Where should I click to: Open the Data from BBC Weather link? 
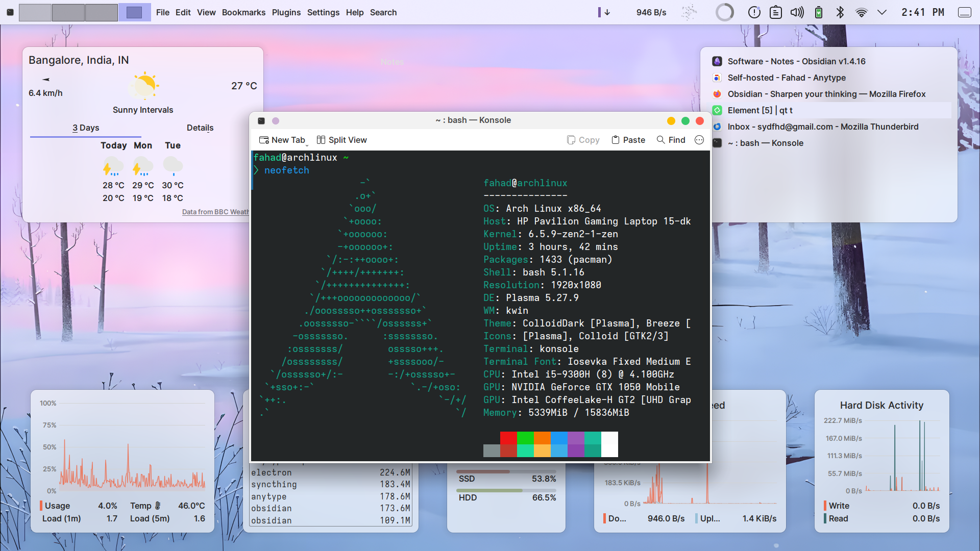point(215,212)
